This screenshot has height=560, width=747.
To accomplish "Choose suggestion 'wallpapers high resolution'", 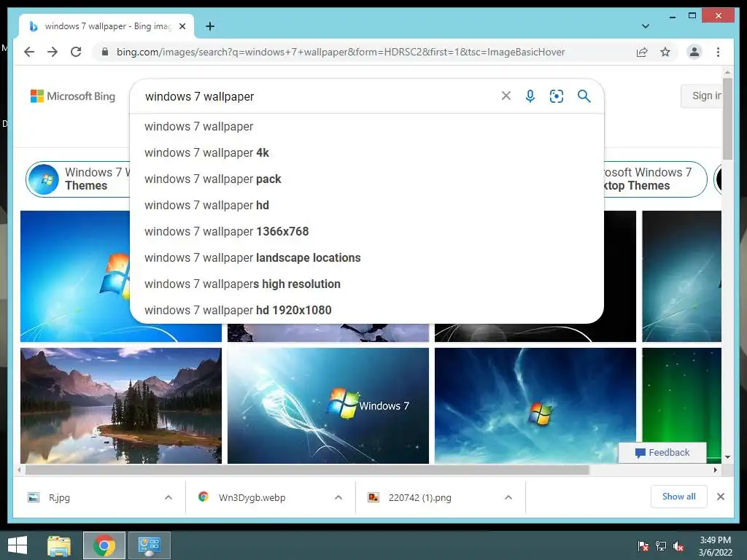I will pos(367,284).
